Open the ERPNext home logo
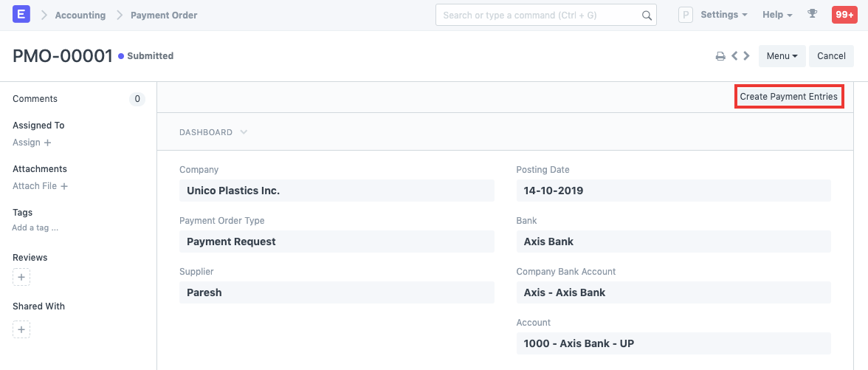868x370 pixels. click(21, 15)
